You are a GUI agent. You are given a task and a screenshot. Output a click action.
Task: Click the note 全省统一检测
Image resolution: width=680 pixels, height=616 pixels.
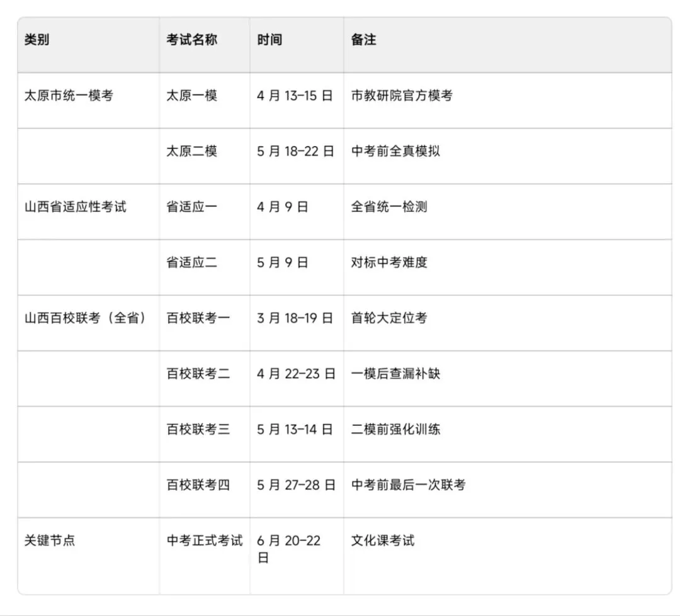389,207
